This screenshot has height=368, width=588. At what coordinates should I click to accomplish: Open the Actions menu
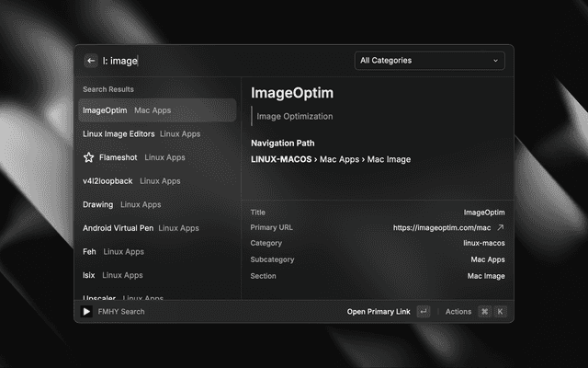click(x=458, y=312)
